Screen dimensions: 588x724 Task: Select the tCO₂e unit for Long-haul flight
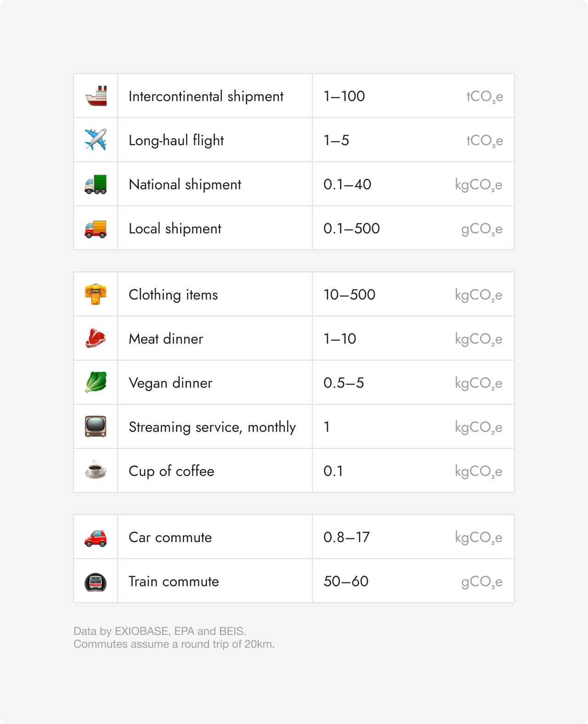(484, 141)
